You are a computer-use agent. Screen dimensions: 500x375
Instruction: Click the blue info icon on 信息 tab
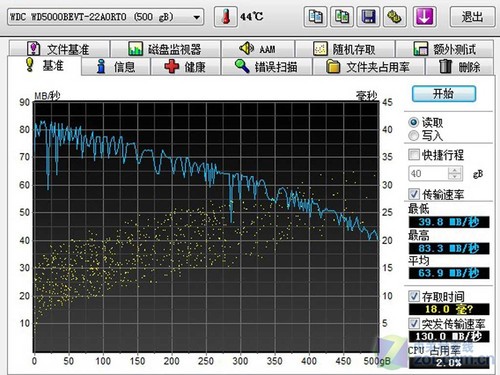tap(101, 66)
